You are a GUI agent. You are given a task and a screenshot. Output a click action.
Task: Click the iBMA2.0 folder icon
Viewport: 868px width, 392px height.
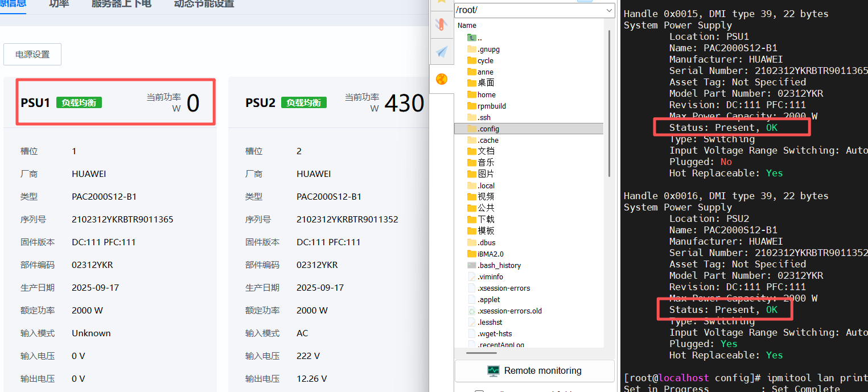click(471, 254)
